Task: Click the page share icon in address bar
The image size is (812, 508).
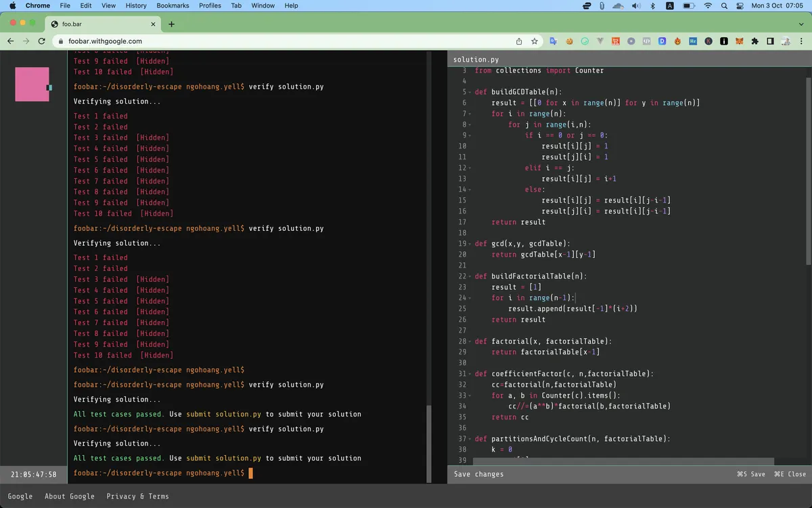Action: click(x=518, y=41)
